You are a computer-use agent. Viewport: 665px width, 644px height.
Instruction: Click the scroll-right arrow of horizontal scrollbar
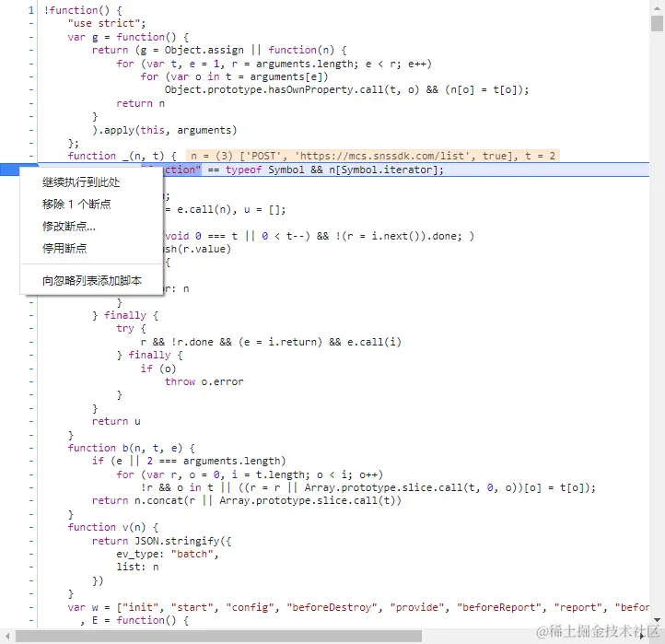(642, 636)
